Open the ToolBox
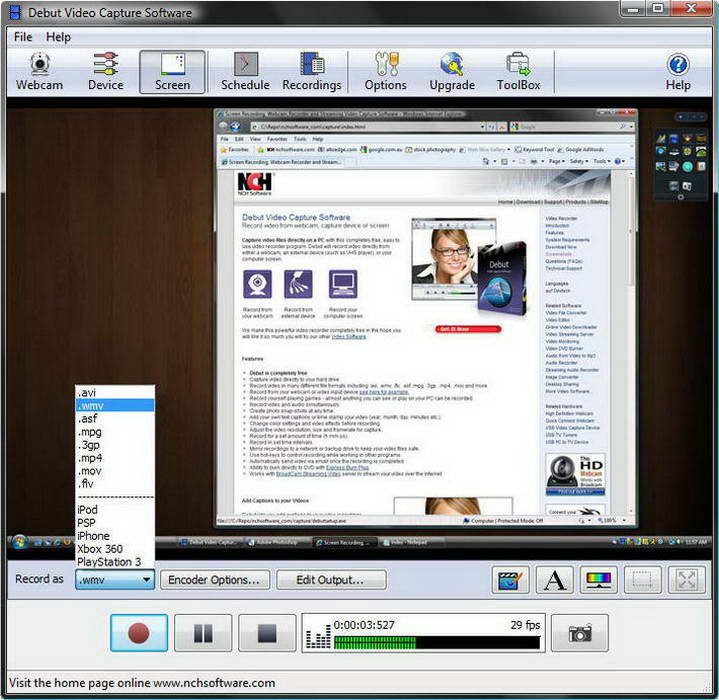This screenshot has width=719, height=700. click(x=518, y=73)
